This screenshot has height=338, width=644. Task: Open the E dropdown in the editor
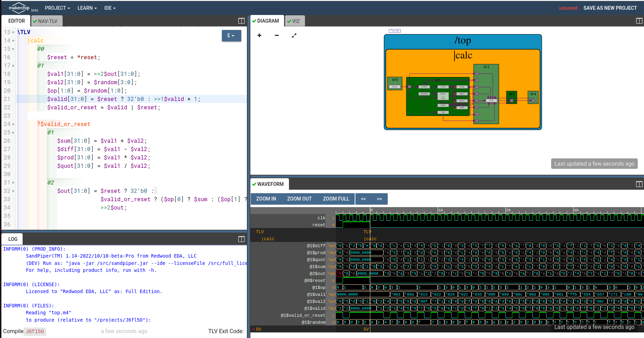click(231, 36)
